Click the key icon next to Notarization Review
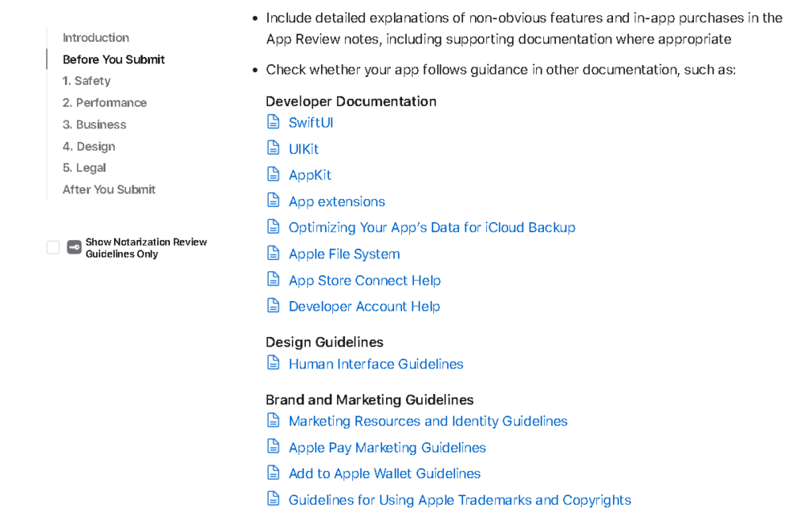Screen dimensions: 812x524 tap(74, 247)
